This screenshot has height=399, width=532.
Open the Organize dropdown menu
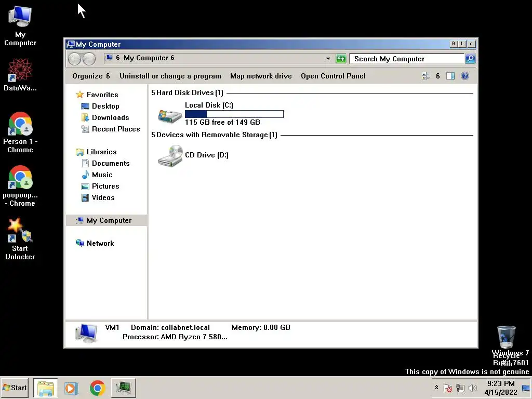click(x=91, y=76)
